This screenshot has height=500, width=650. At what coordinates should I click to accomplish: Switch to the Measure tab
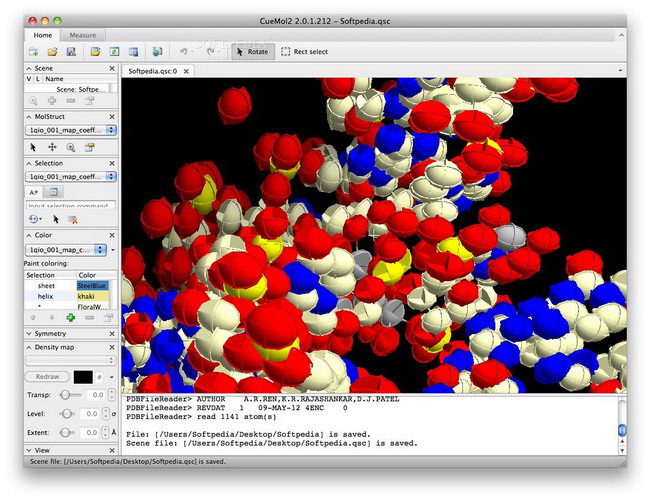pyautogui.click(x=83, y=35)
